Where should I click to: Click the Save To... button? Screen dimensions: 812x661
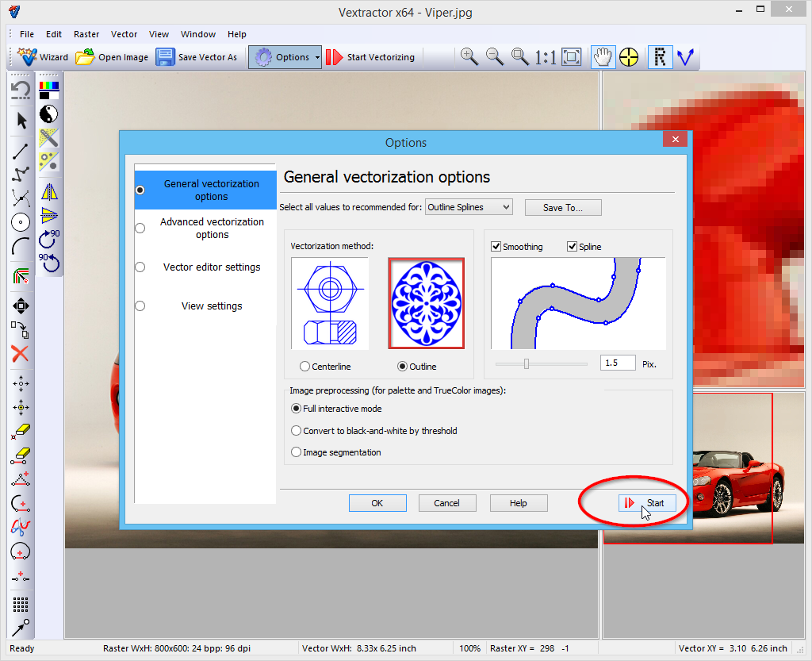(x=563, y=207)
